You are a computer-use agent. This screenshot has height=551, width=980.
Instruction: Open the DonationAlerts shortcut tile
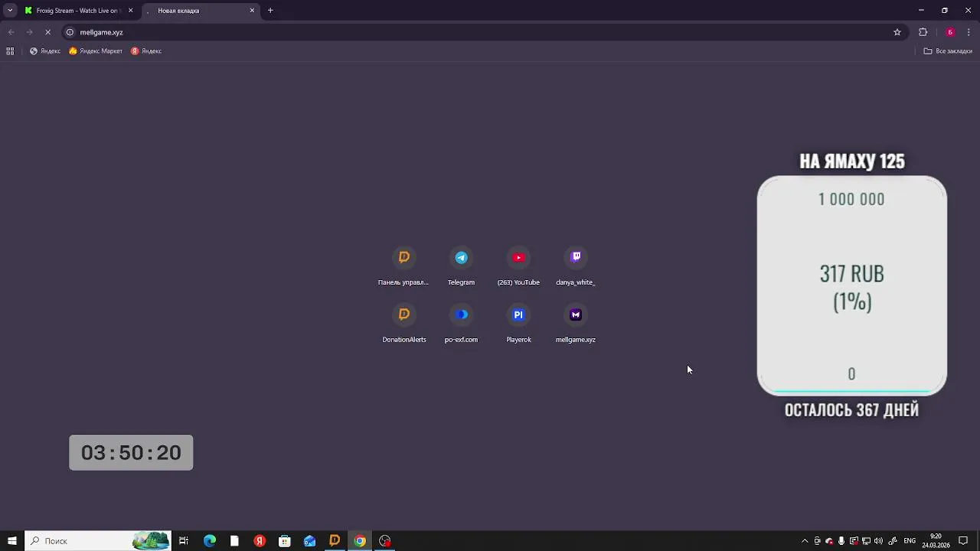tap(403, 323)
